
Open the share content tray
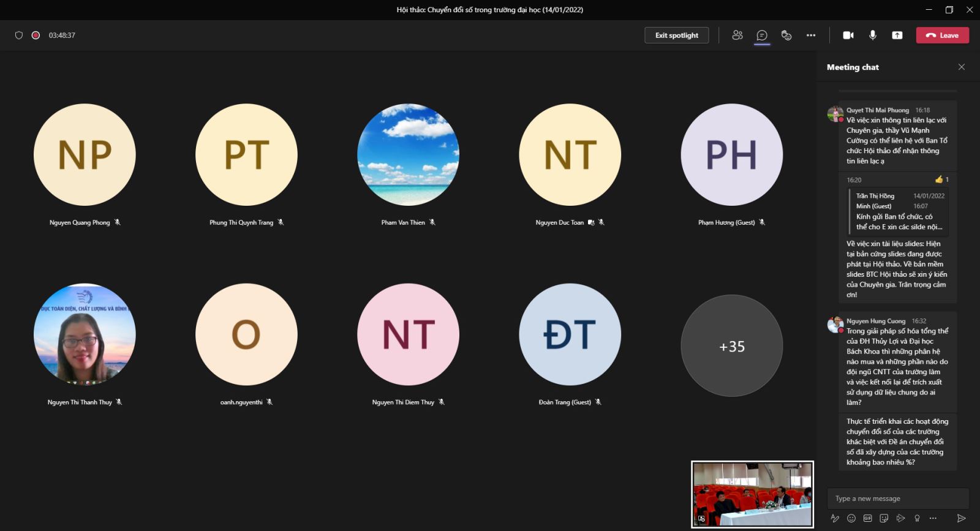(897, 36)
